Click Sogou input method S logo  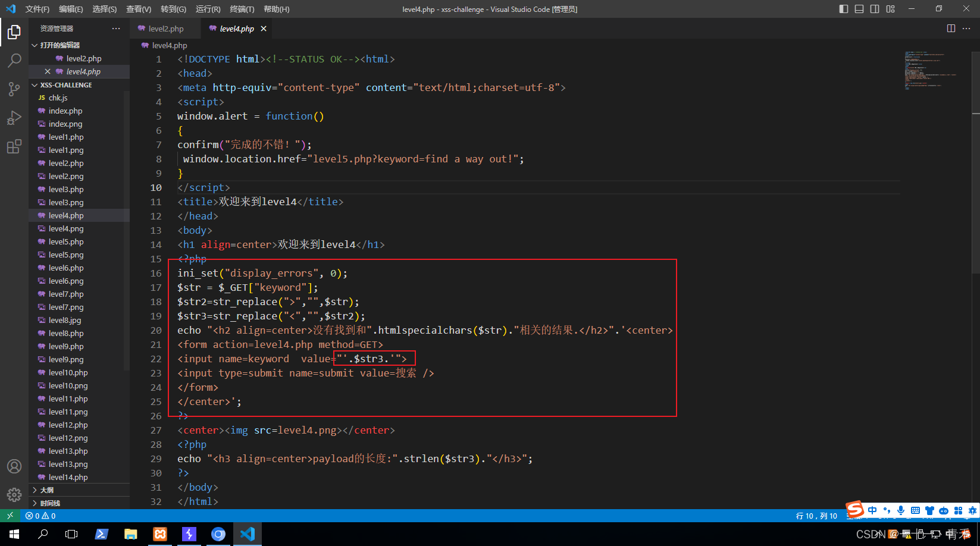pos(855,509)
